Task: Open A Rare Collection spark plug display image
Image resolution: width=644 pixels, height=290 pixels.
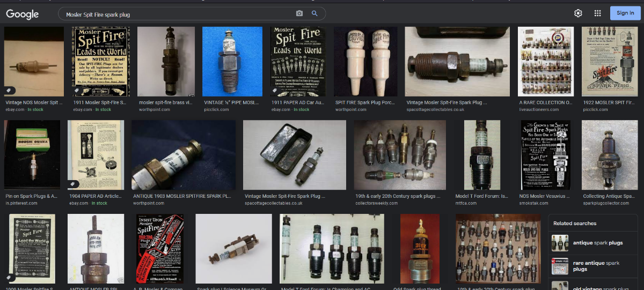Action: (x=546, y=62)
